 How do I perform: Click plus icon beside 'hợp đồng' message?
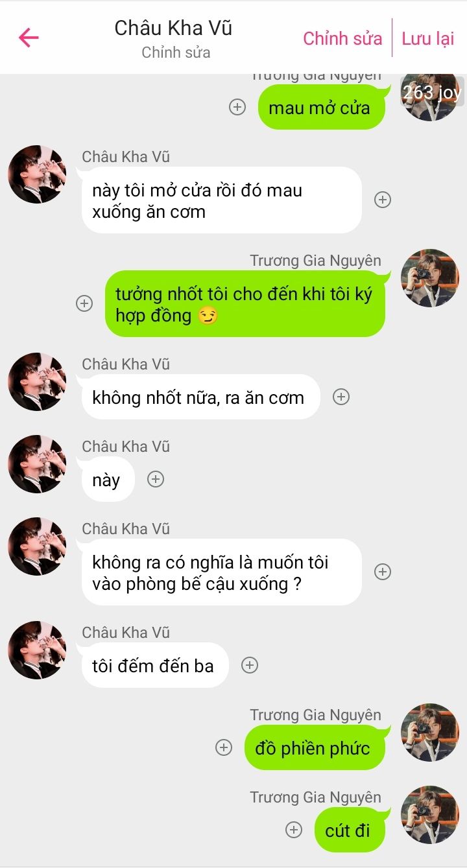(x=84, y=303)
